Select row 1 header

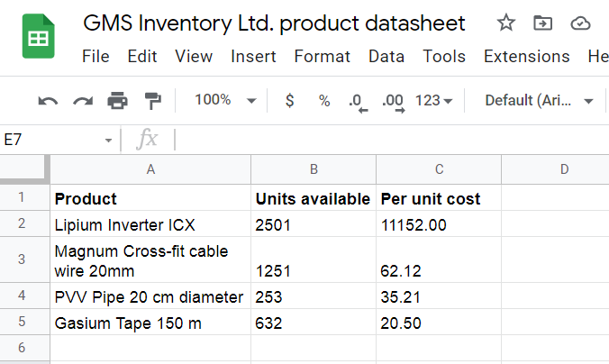24,197
